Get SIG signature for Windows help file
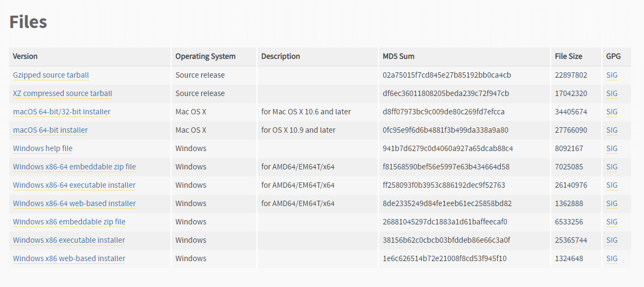The height and width of the screenshot is (287, 644). (612, 148)
